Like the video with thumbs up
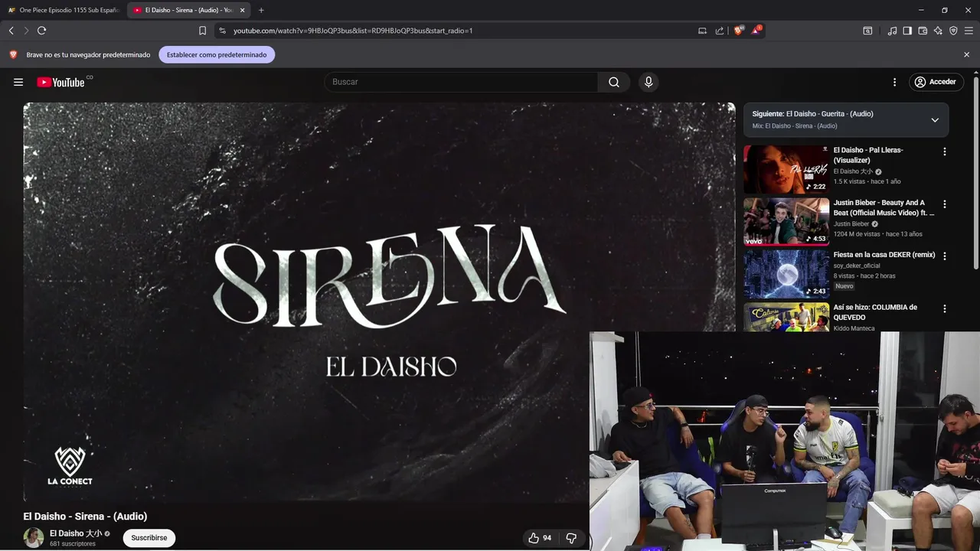 tap(541, 538)
